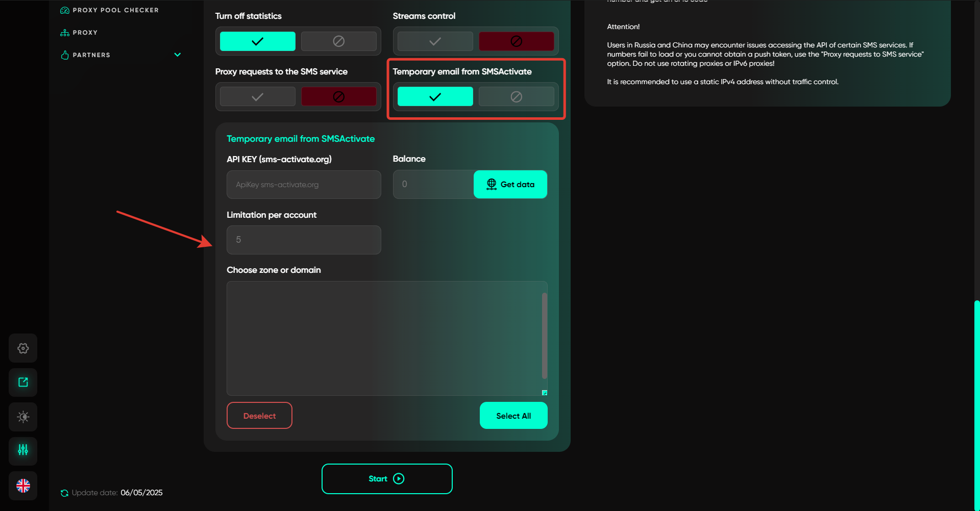
Task: Open the settings gear icon in sidebar
Action: 23,348
